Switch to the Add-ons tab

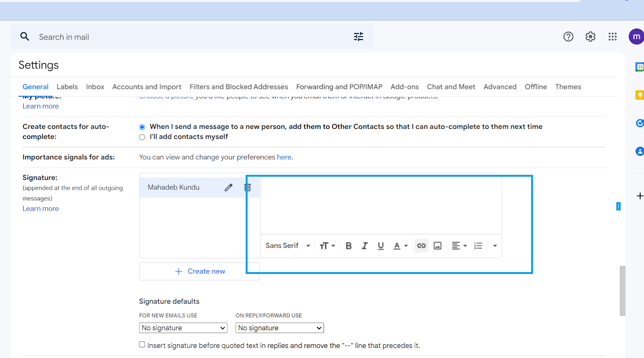405,87
